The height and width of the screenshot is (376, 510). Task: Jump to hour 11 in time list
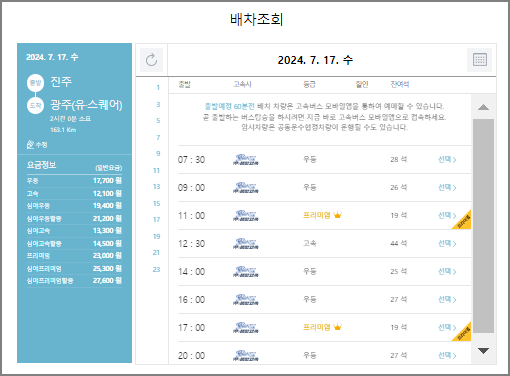tap(156, 171)
